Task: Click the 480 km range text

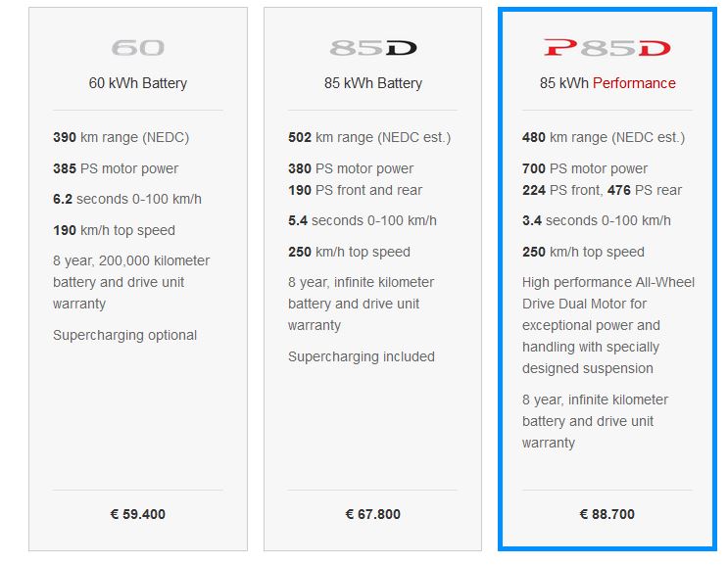Action: pos(604,137)
